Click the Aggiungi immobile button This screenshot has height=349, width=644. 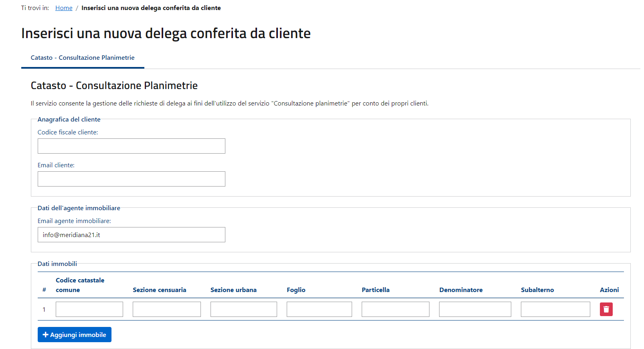click(75, 335)
